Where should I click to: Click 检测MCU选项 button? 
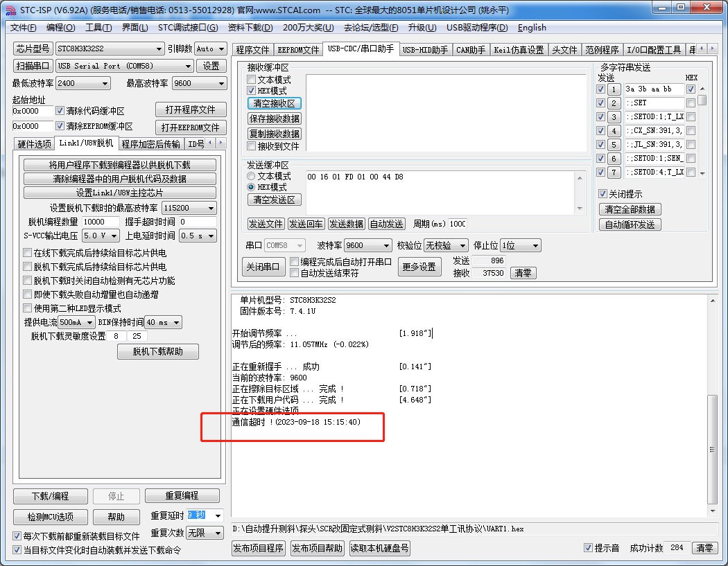50,516
